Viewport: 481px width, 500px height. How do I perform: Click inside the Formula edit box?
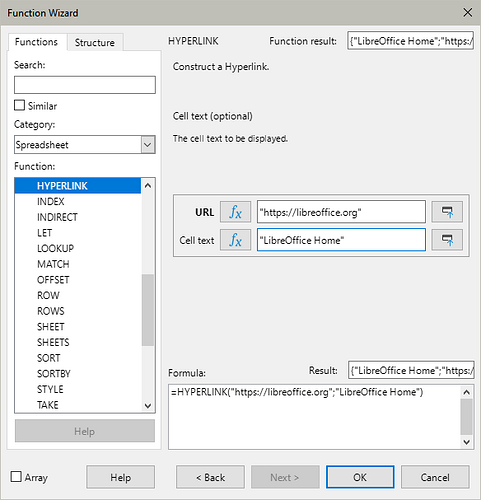[315, 417]
